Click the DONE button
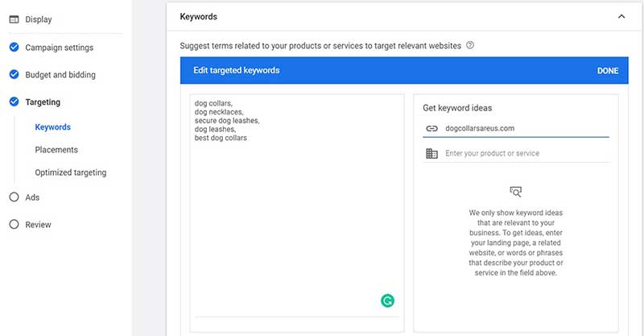Image resolution: width=644 pixels, height=336 pixels. [x=608, y=71]
